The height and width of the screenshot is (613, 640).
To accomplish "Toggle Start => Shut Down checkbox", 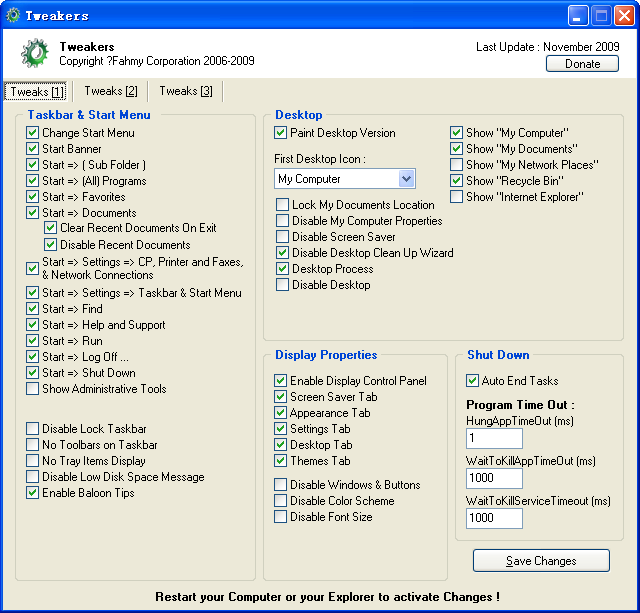I will click(32, 373).
